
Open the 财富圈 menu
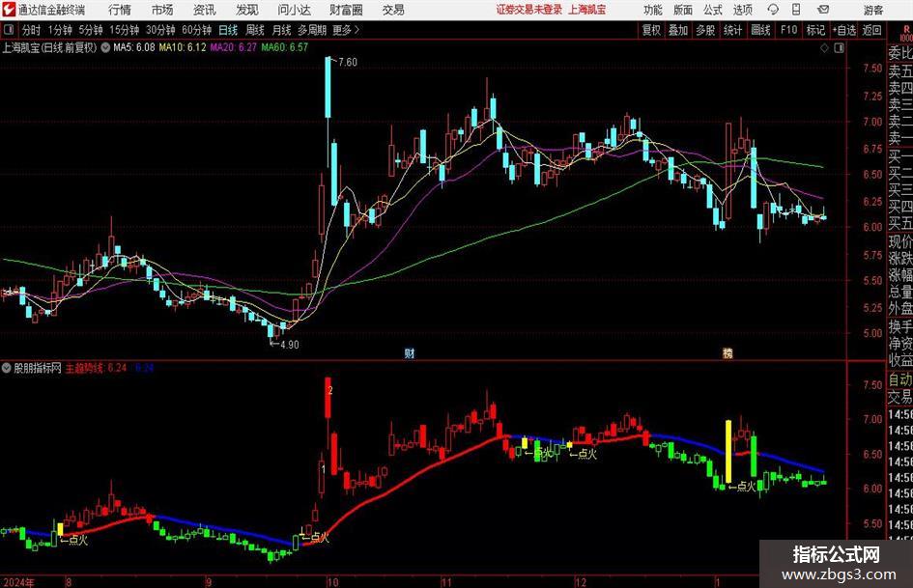point(346,10)
